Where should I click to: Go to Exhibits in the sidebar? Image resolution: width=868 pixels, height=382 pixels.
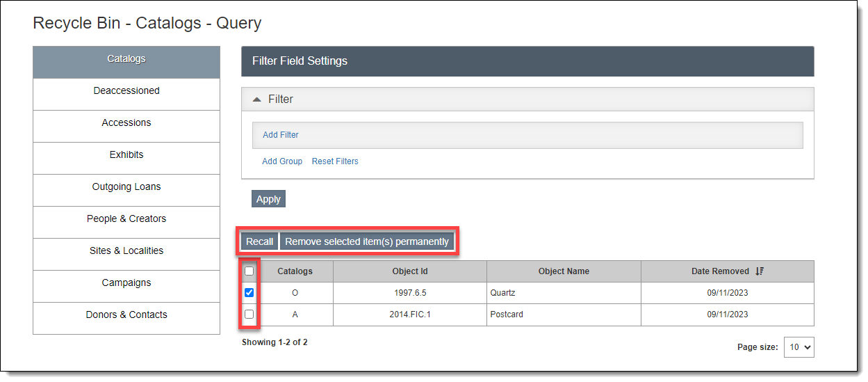[x=126, y=155]
